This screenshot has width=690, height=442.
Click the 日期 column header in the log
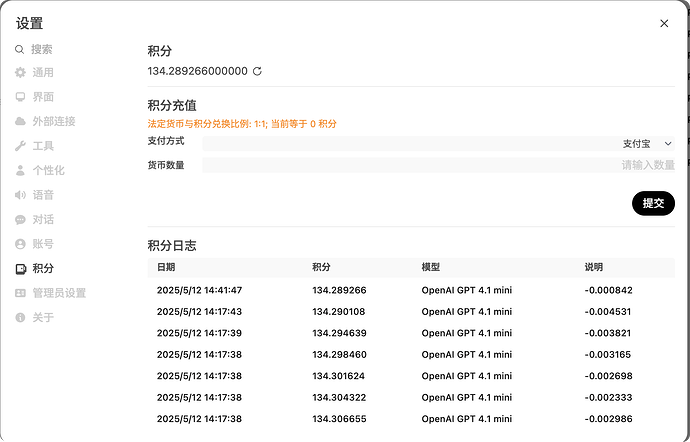[166, 268]
